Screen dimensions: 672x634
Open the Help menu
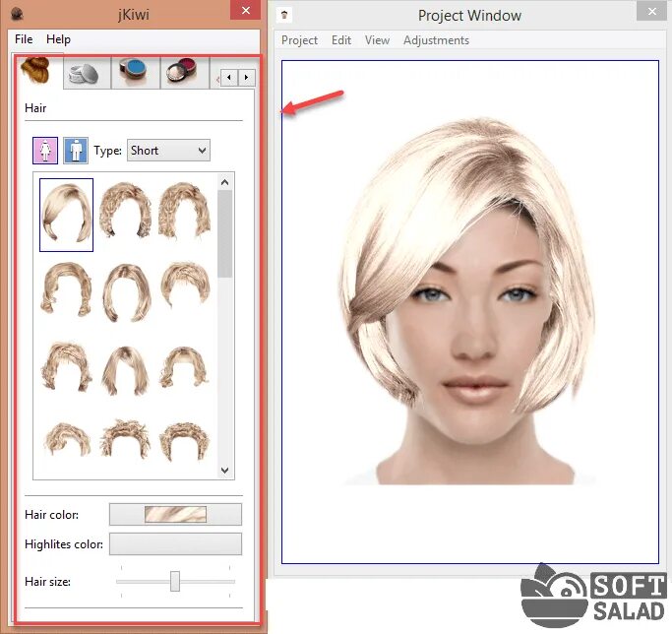tap(58, 39)
